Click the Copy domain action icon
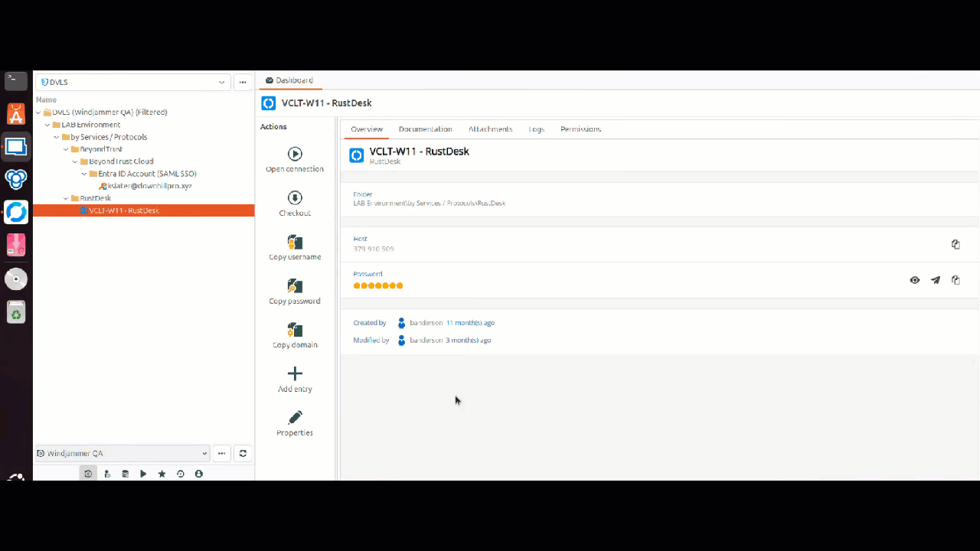This screenshot has width=980, height=551. (295, 330)
